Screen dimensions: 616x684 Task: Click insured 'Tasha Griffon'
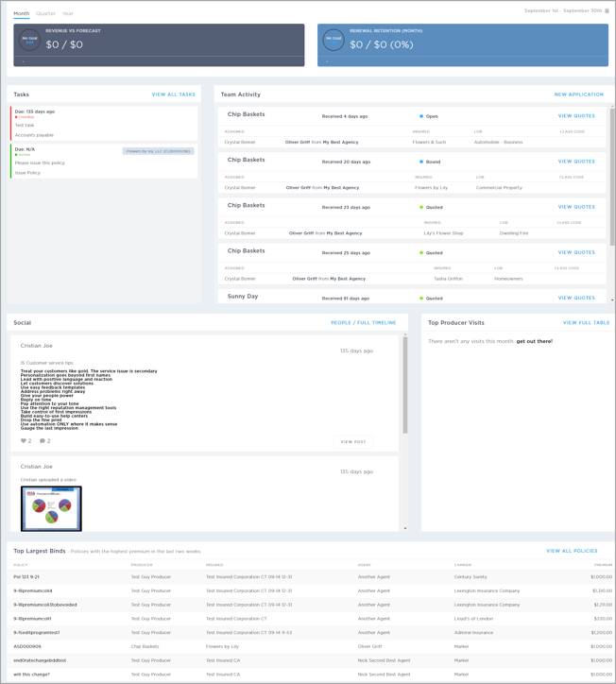coord(449,279)
